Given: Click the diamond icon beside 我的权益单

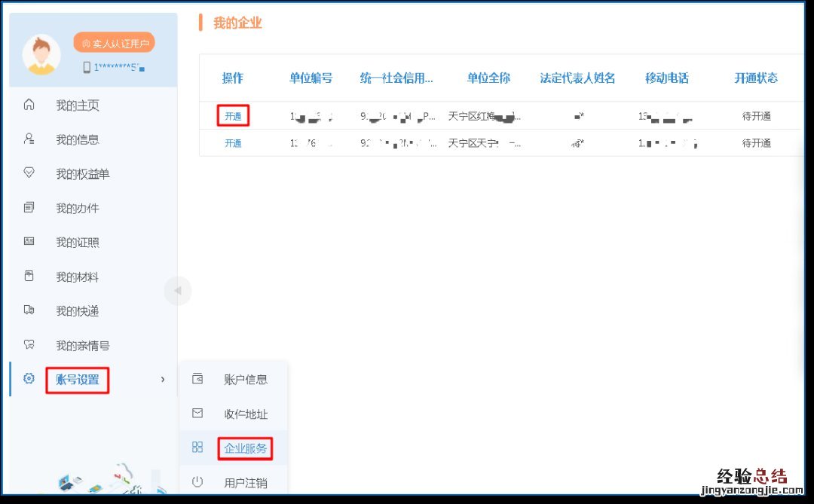Looking at the screenshot, I should [29, 173].
